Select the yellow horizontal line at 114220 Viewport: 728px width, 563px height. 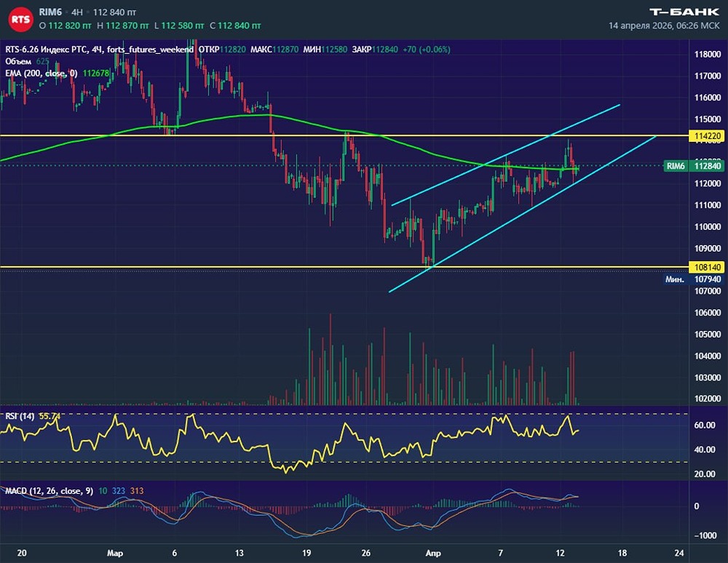click(344, 135)
